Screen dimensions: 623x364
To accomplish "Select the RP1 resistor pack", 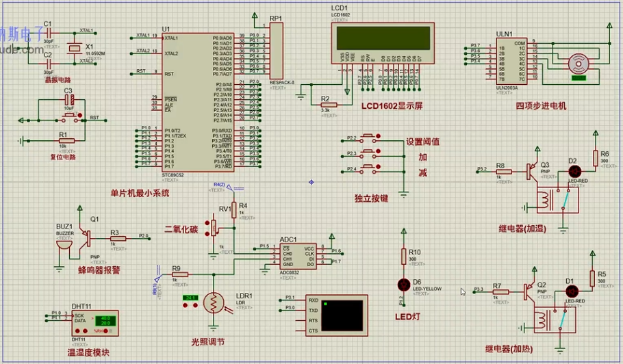I will (x=276, y=51).
